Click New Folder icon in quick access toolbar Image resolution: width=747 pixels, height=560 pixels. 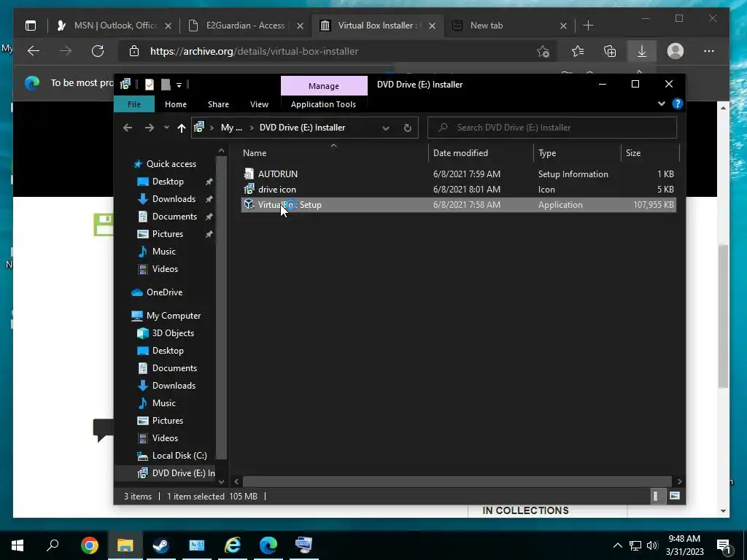(x=166, y=85)
